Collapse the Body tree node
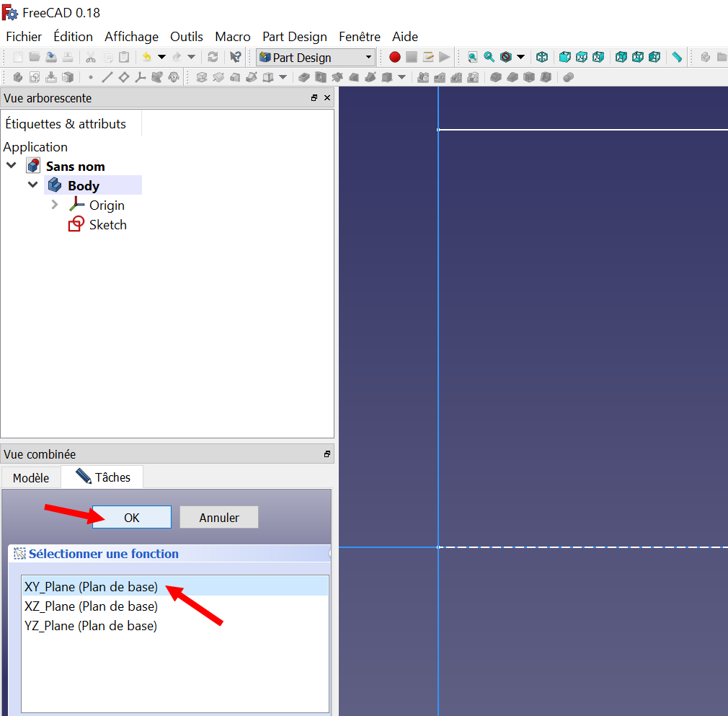 click(x=33, y=185)
